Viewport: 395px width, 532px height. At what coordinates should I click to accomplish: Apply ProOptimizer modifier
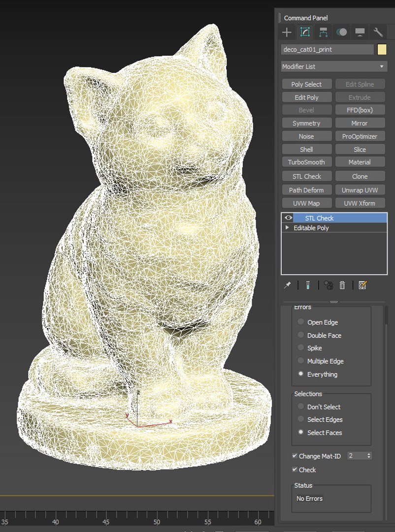[x=360, y=136]
